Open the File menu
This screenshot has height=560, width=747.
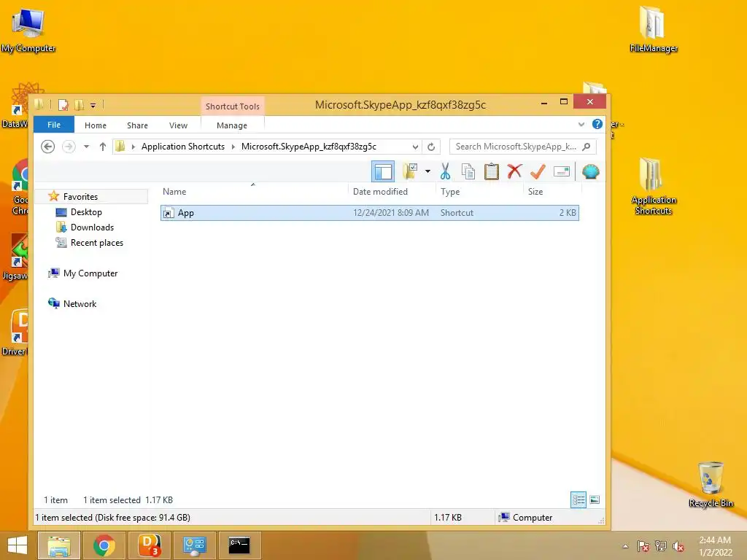(54, 125)
